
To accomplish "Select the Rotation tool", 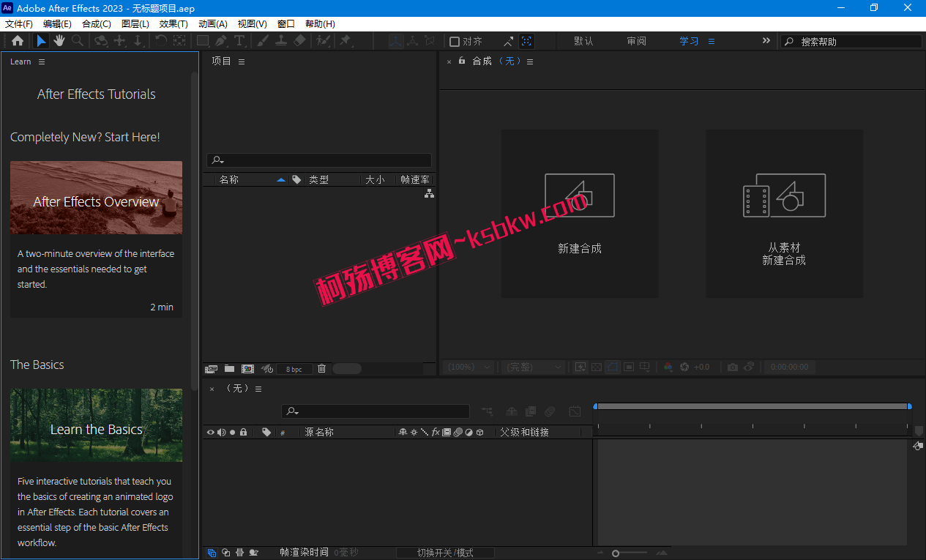I will 160,41.
